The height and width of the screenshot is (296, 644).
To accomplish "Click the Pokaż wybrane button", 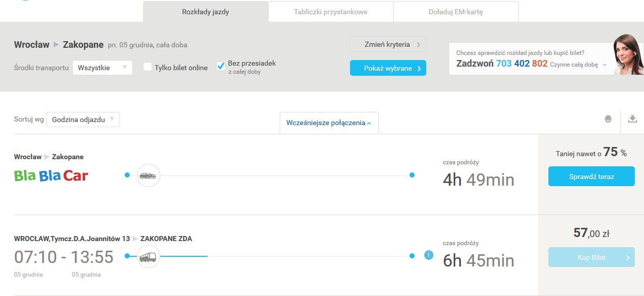I will pyautogui.click(x=388, y=68).
